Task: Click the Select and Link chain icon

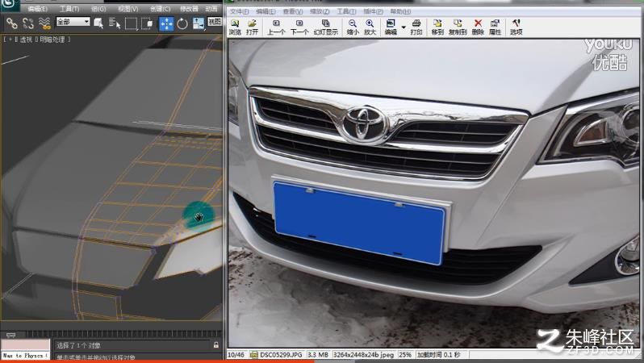Action: 11,23
